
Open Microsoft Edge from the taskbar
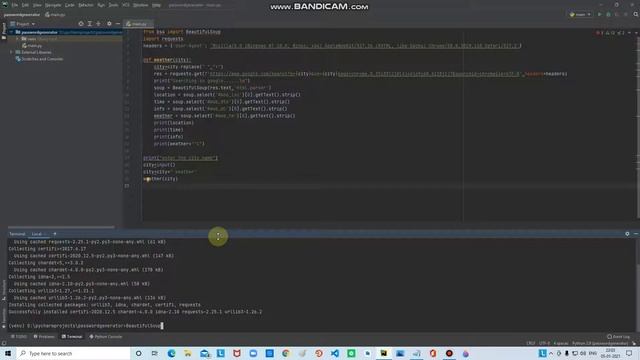pyautogui.click(x=171, y=353)
